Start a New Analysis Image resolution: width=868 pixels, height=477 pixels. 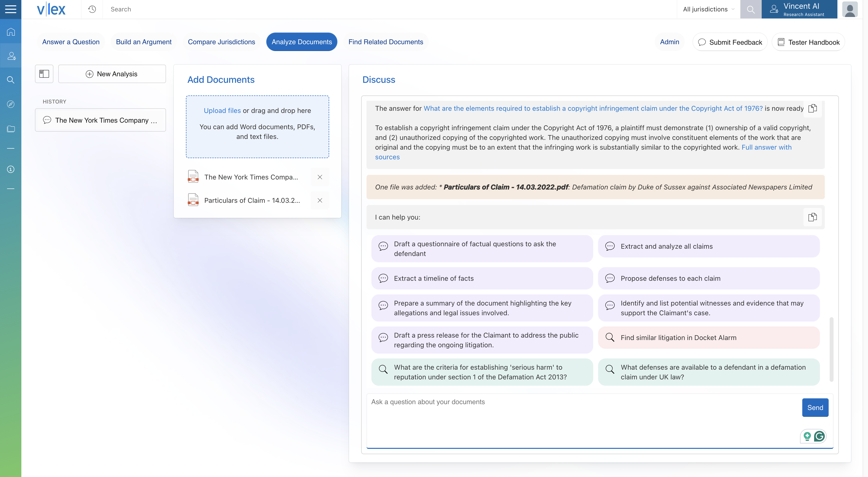click(112, 74)
